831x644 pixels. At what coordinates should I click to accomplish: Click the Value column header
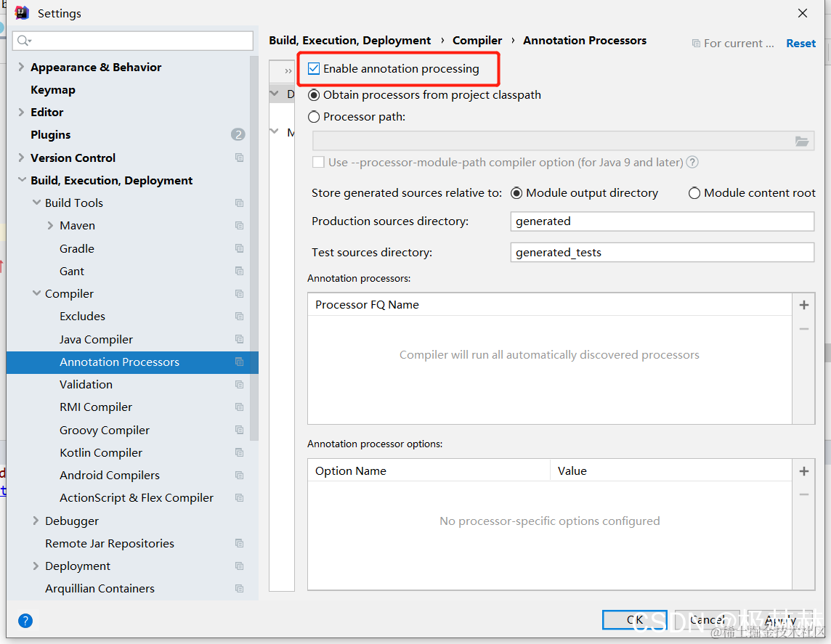click(671, 470)
